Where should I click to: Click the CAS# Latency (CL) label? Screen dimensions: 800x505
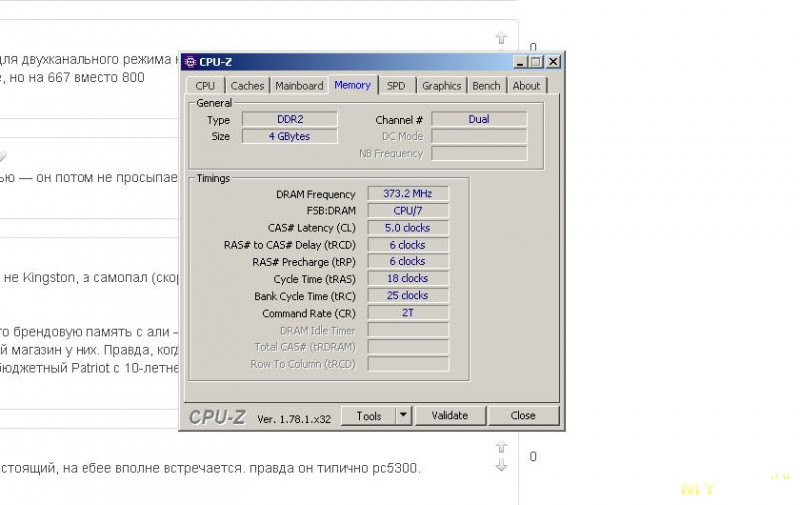(311, 228)
